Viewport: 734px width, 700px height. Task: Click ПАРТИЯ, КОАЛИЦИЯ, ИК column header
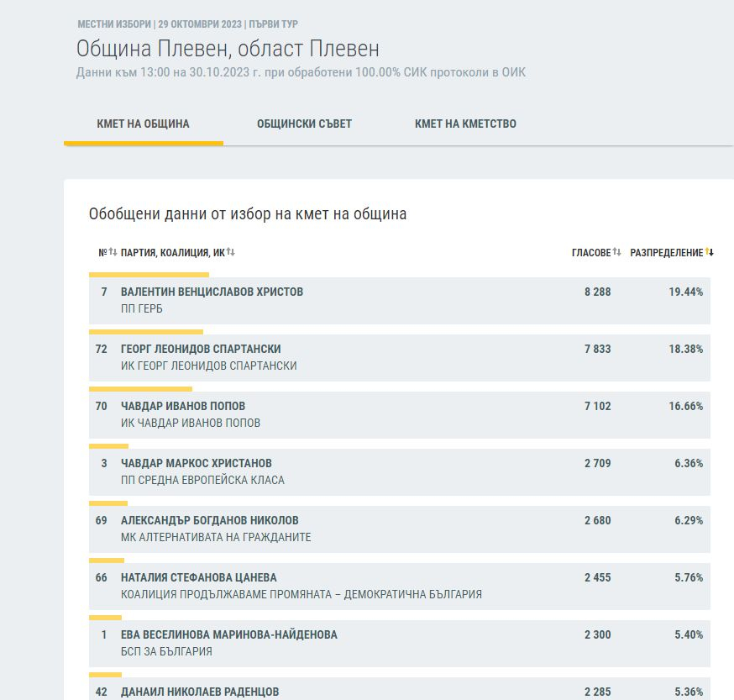(173, 253)
